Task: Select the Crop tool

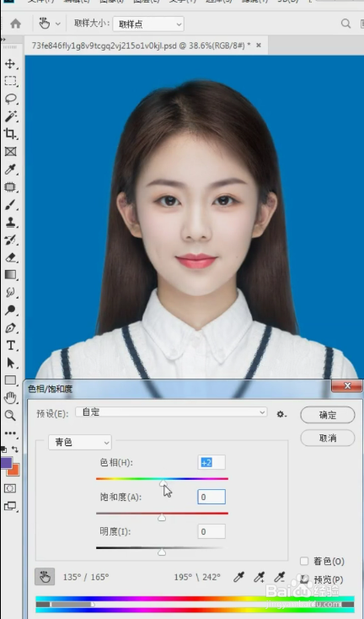Action: 10,134
